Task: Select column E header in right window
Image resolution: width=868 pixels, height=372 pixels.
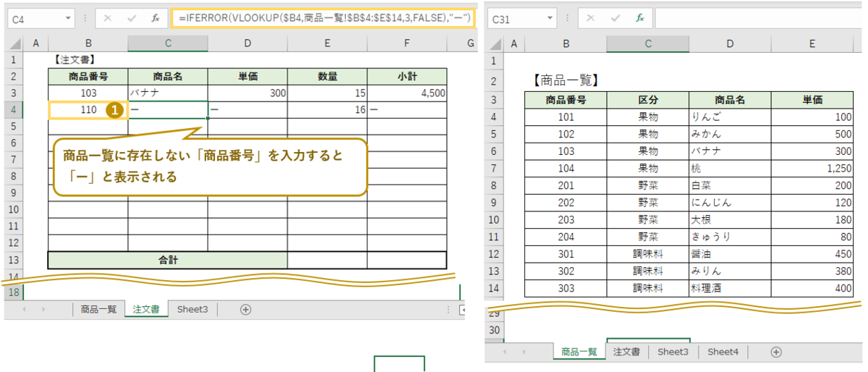Action: pyautogui.click(x=812, y=44)
